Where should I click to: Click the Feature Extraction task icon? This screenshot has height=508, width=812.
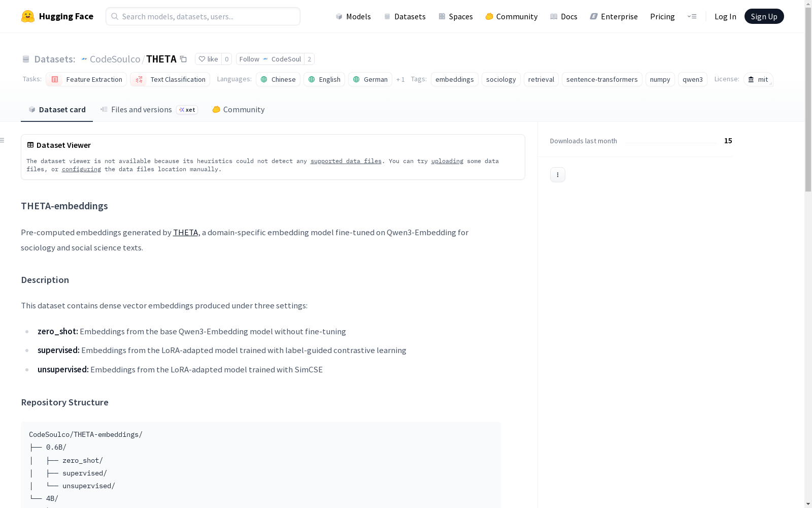(55, 79)
